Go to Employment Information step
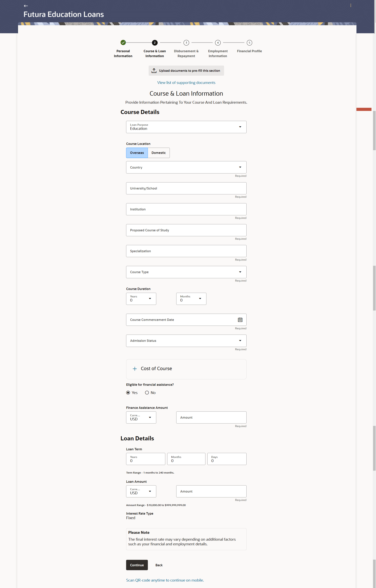This screenshot has width=376, height=588. click(218, 43)
